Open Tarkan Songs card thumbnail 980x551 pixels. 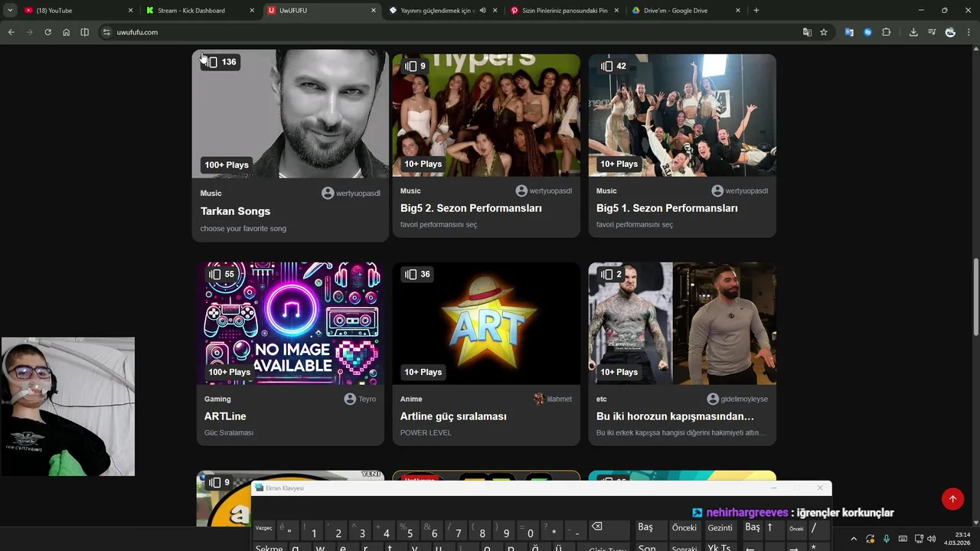pos(290,113)
